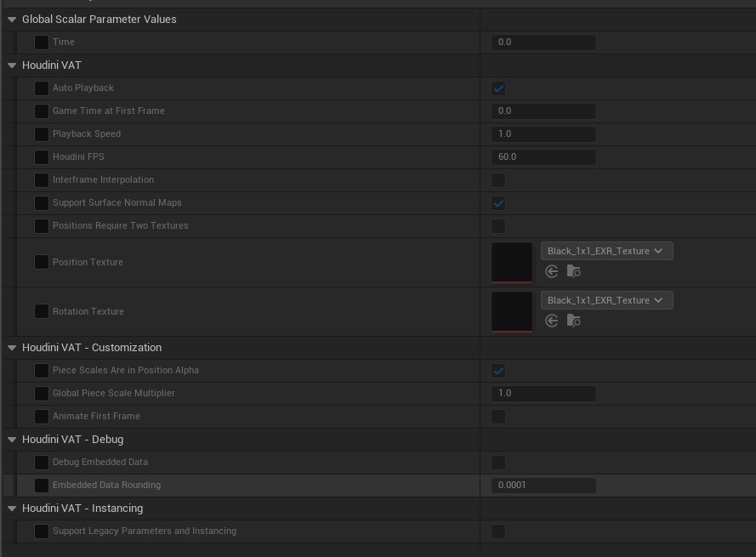The width and height of the screenshot is (756, 557).
Task: Click the Time value input field
Action: pyautogui.click(x=543, y=43)
